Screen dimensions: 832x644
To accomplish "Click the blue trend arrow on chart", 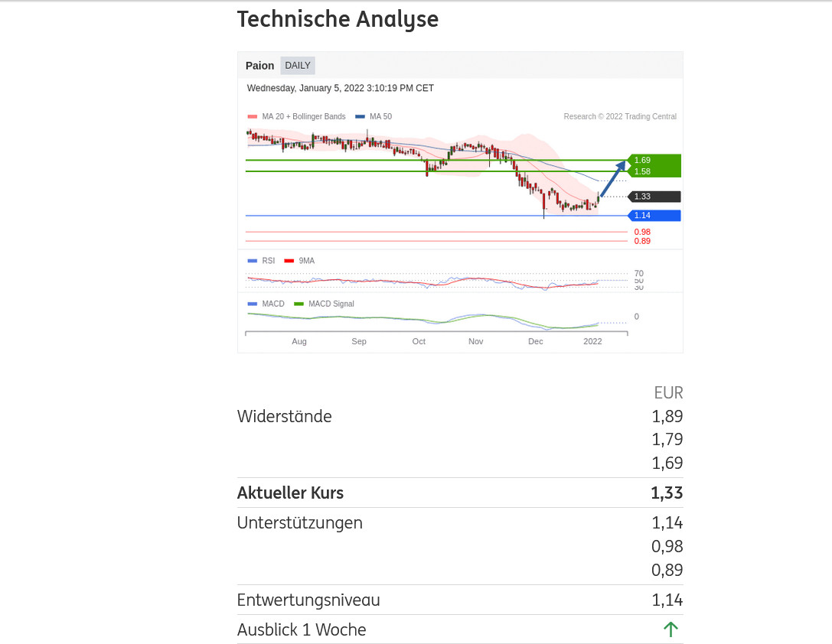I will 612,177.
